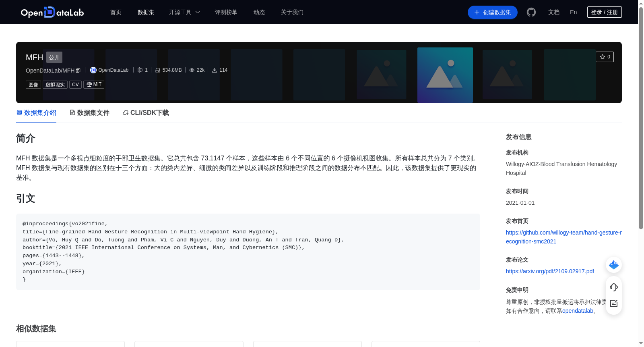Click the 登录 / 注册 button
The height and width of the screenshot is (347, 644).
(605, 12)
